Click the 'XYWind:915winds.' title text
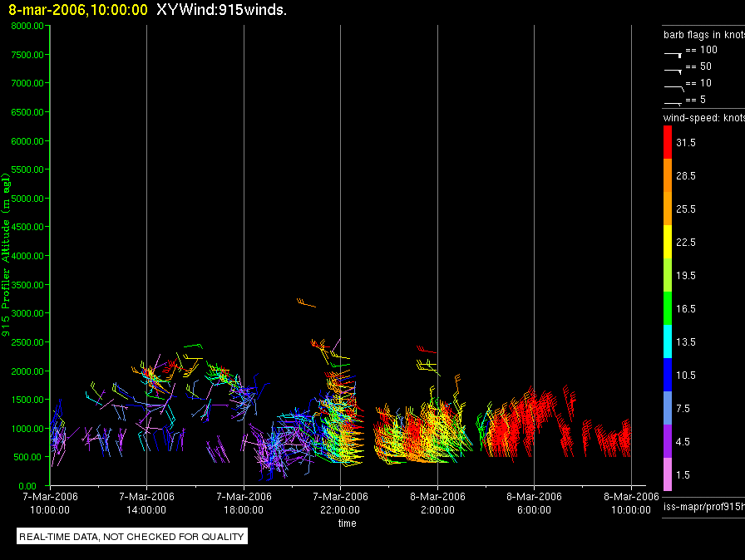This screenshot has height=560, width=745. tap(221, 10)
